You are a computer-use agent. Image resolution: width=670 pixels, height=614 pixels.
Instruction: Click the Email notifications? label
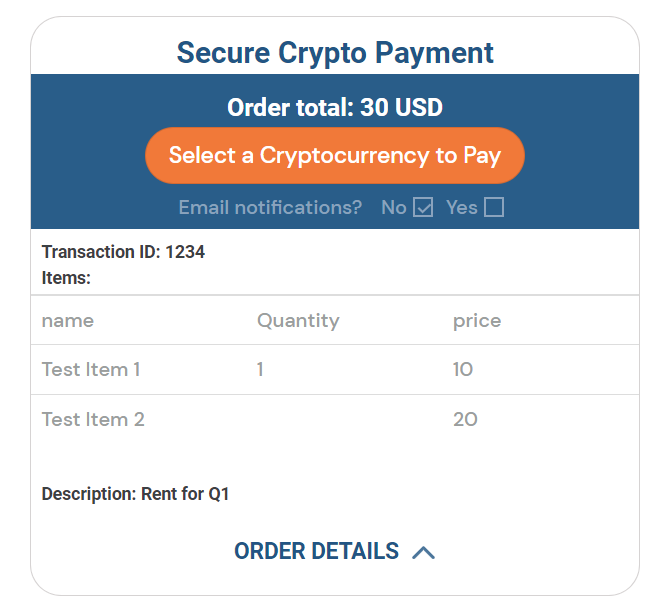click(x=270, y=208)
